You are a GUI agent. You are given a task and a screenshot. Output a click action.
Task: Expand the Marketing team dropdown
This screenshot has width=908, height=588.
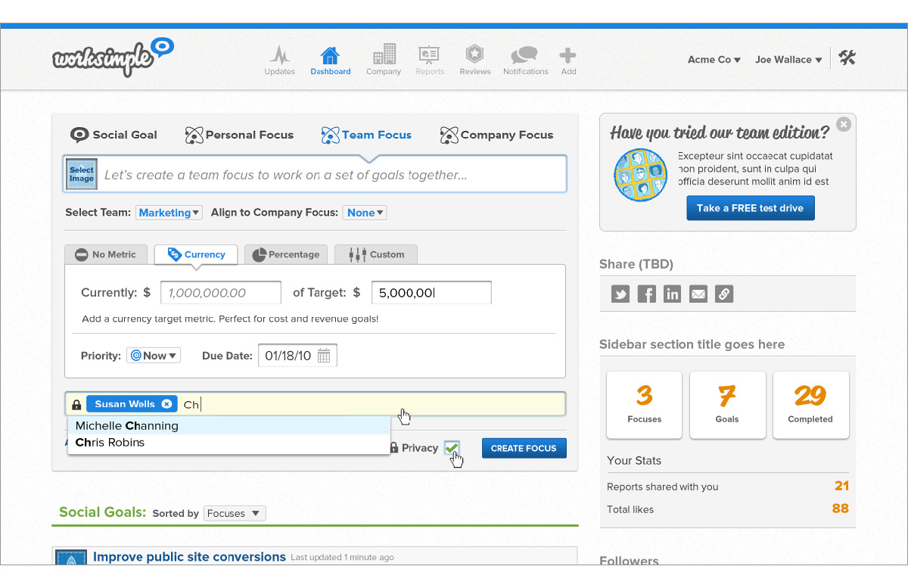point(169,213)
